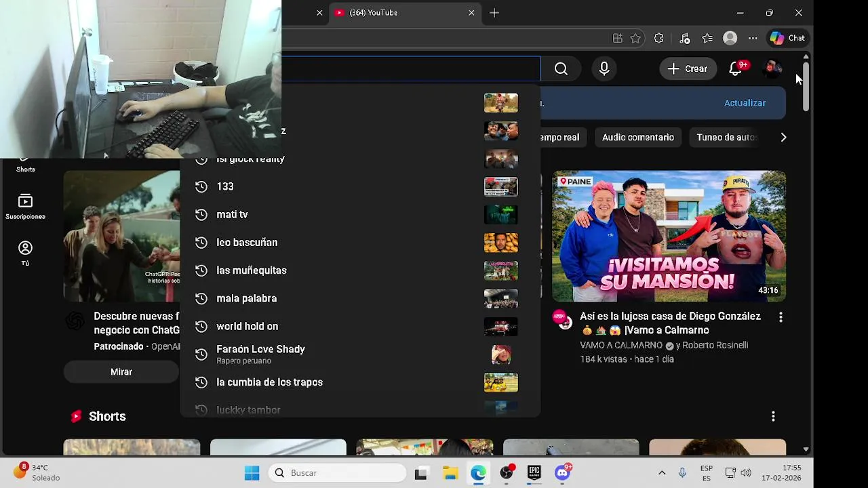
Task: Choose 'mala palabra' search suggestion
Action: [360, 298]
